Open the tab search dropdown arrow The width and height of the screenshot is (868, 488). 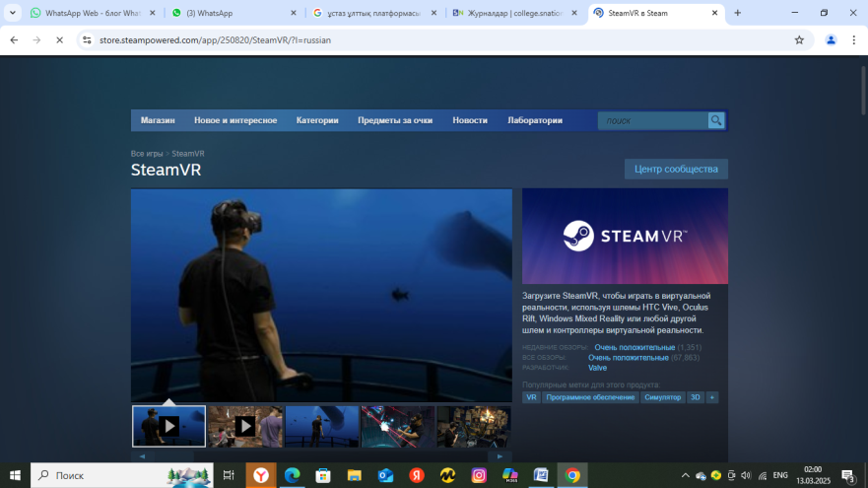coord(12,13)
